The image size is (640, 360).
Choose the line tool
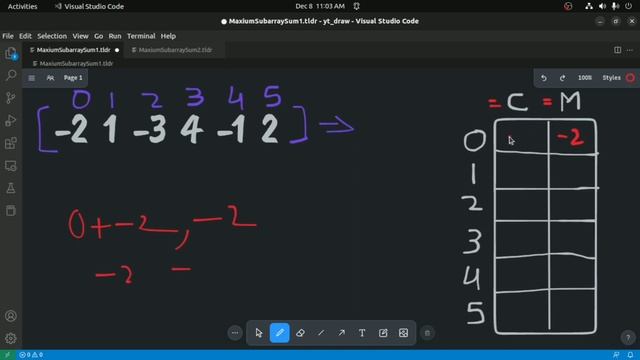pos(321,333)
